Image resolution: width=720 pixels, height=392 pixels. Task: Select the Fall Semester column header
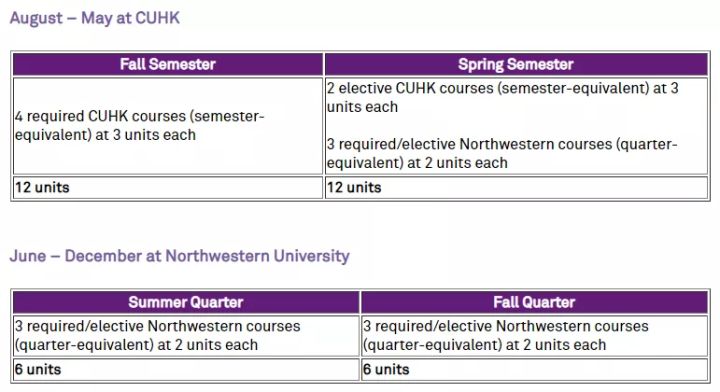(168, 64)
